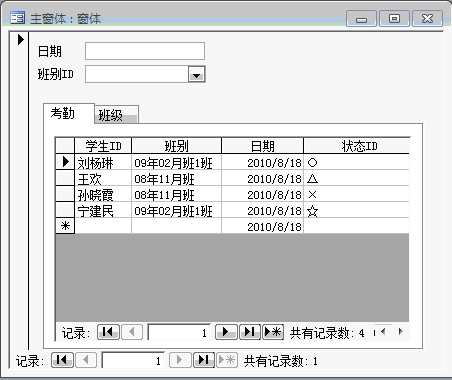Screen dimensions: 452x380
Task: Go to first record in main form navigator
Action: (x=62, y=360)
